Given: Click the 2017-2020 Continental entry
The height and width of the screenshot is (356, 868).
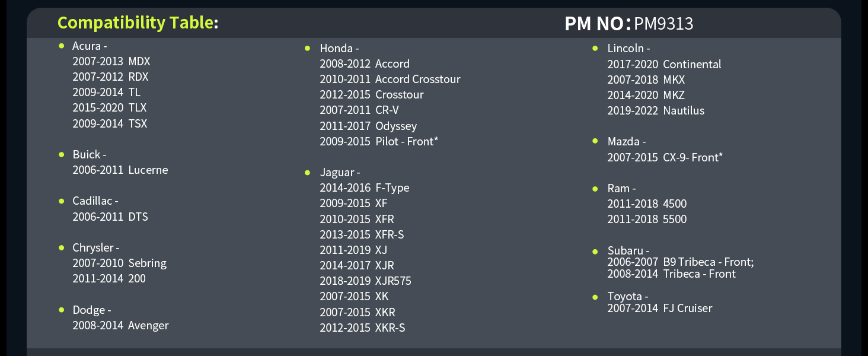Looking at the screenshot, I should [664, 64].
